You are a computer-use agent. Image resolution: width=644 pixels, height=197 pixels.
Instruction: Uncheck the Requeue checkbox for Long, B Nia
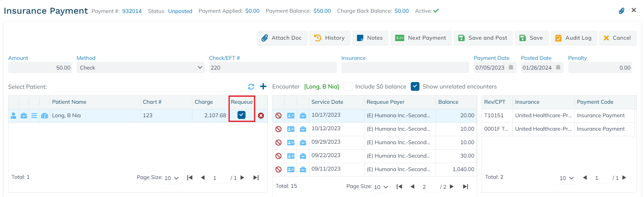tap(241, 115)
